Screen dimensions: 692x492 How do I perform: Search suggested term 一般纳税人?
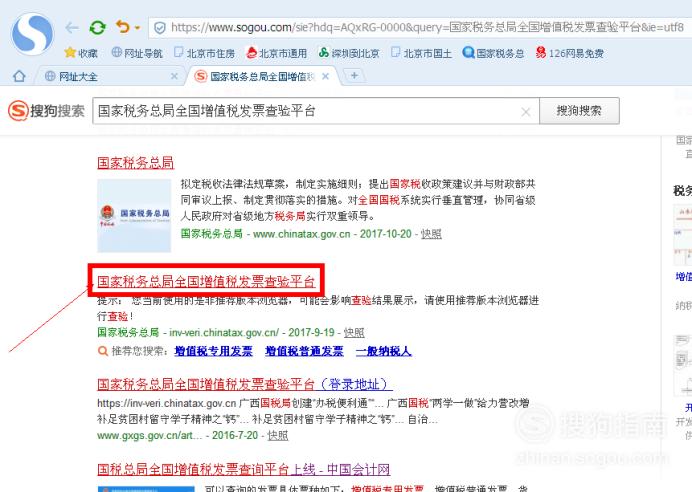pos(384,351)
